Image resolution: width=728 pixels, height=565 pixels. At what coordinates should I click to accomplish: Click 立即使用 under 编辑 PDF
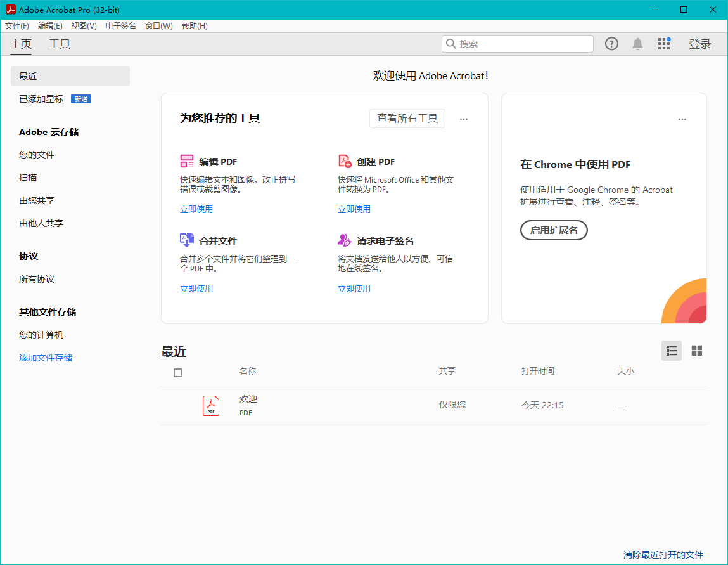pyautogui.click(x=196, y=209)
